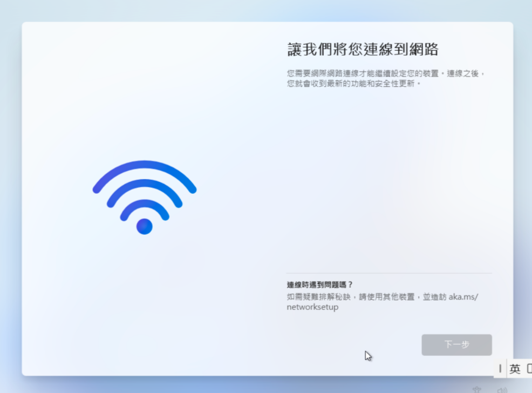The image size is (532, 393).
Task: Click the 如需疑難排解秘訣 troubleshooting text
Action: 318,297
